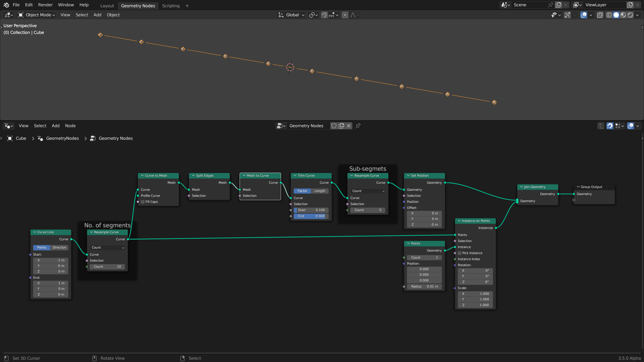
Task: Open node snapping element dropdown
Action: (619, 126)
